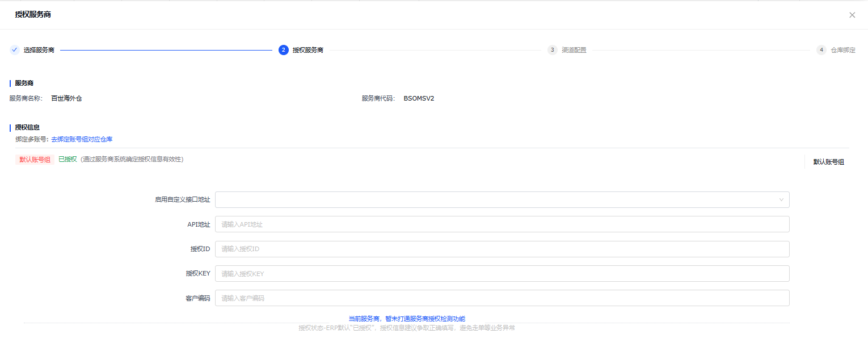Viewport: 868px width, 363px height.
Task: Select the provider name 百世海外仓
Action: click(x=68, y=98)
